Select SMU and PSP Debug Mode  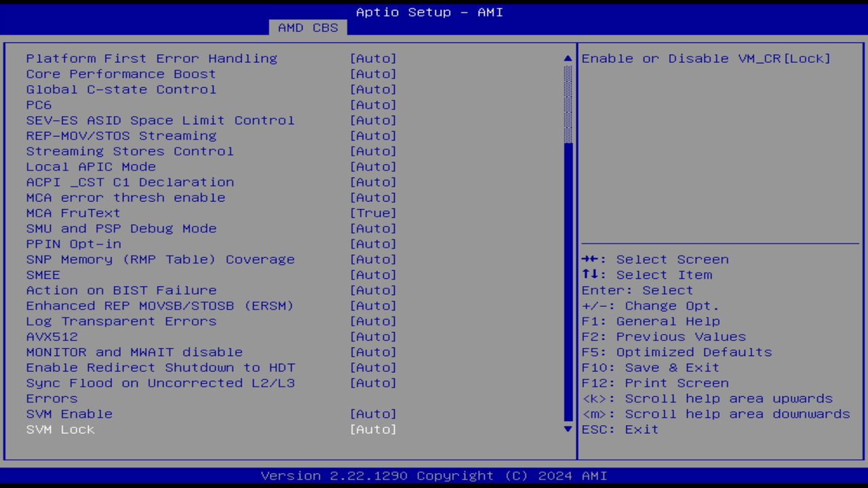click(x=121, y=228)
